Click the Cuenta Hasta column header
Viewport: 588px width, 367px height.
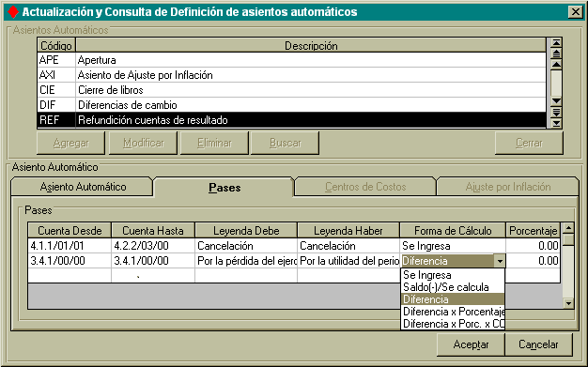tap(153, 231)
